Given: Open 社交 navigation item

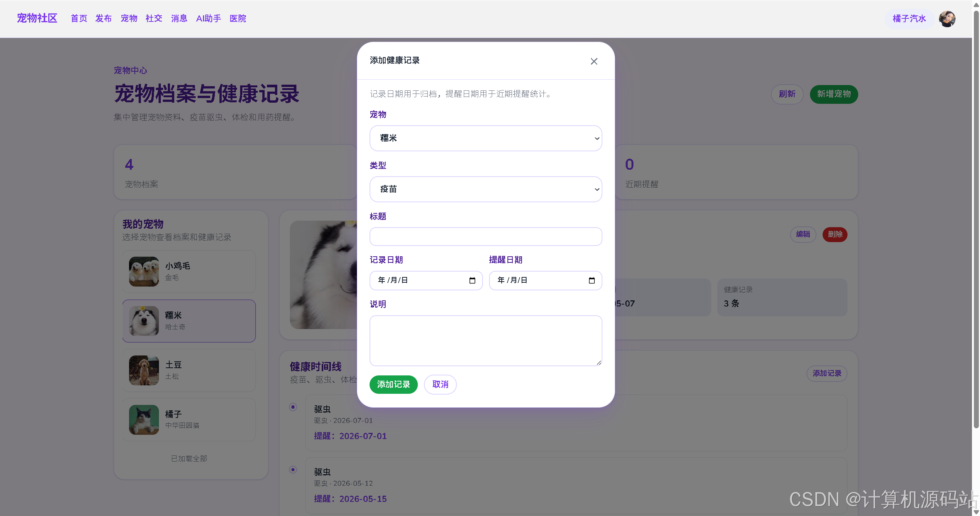Looking at the screenshot, I should pyautogui.click(x=154, y=18).
